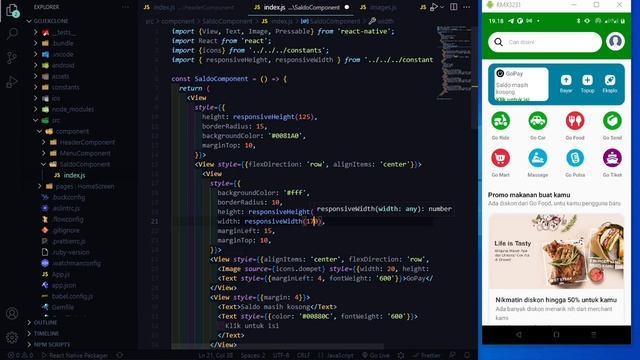Open the .flowconfig file
The height and width of the screenshot is (360, 640).
[x=68, y=220]
